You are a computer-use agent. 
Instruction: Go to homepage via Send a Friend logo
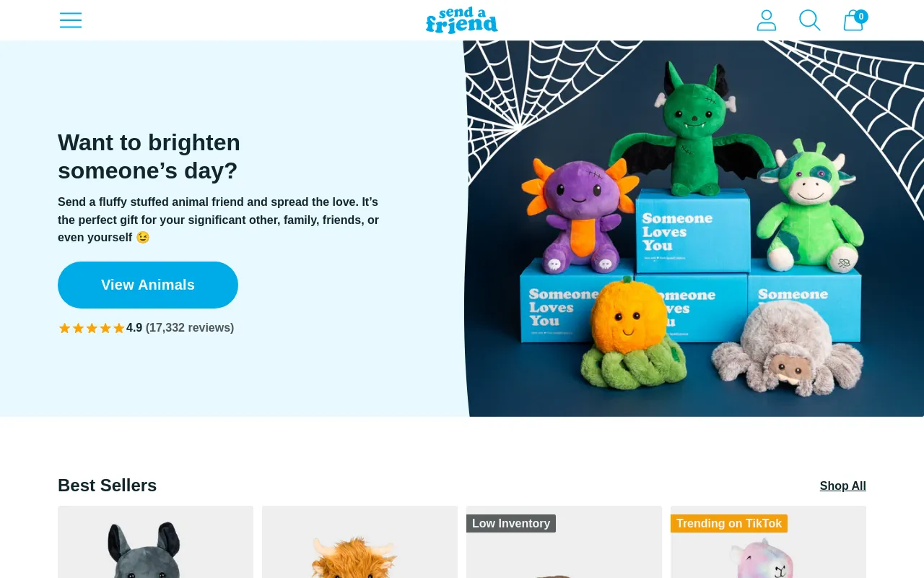point(462,20)
